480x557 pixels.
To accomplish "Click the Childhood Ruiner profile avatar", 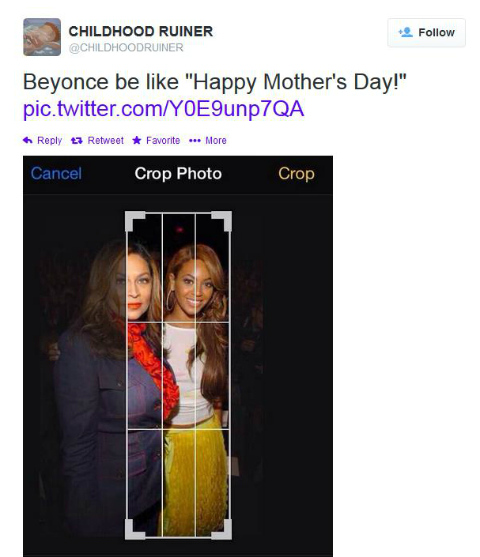I will point(42,37).
